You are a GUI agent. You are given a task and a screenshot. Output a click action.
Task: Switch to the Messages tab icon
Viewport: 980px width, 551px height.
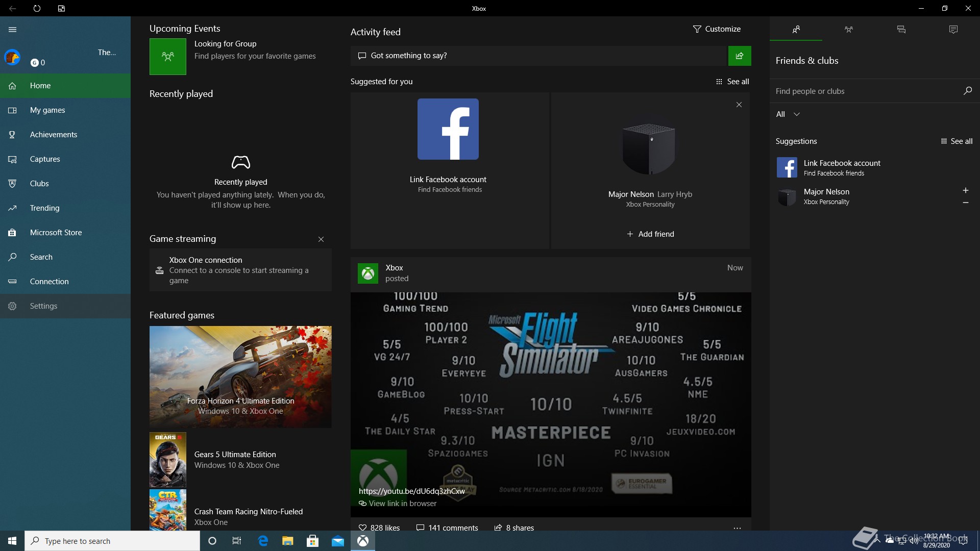[x=901, y=29]
